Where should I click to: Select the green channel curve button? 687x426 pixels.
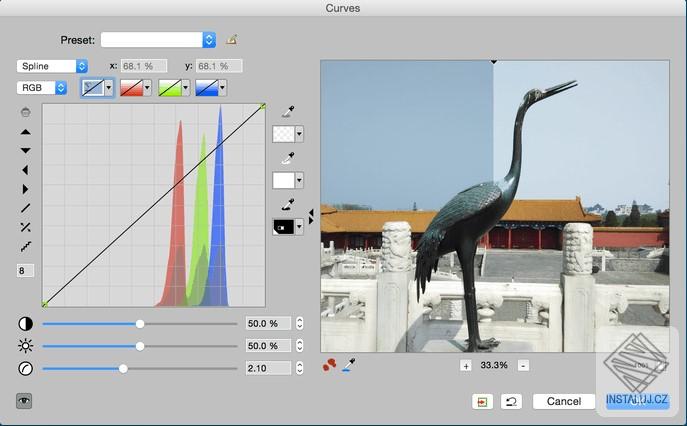point(168,88)
